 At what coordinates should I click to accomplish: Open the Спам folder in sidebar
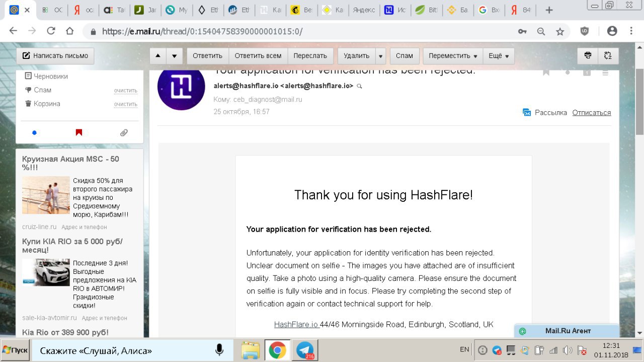pos(42,90)
